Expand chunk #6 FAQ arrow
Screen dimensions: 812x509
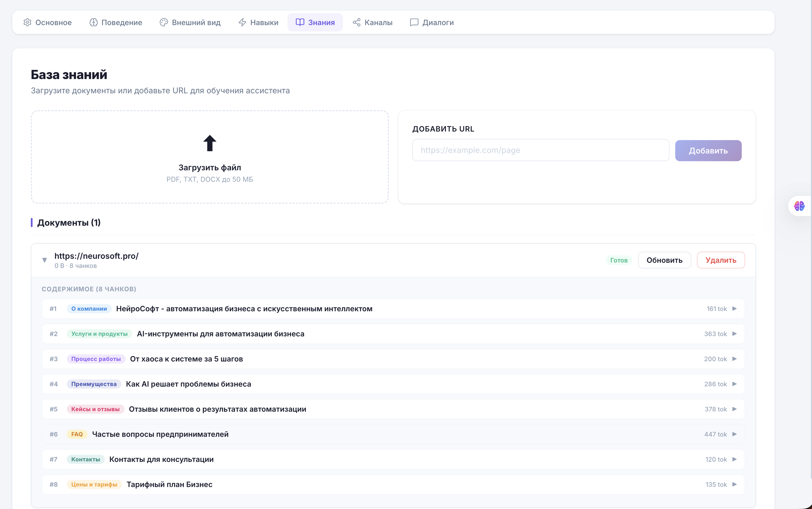[735, 434]
